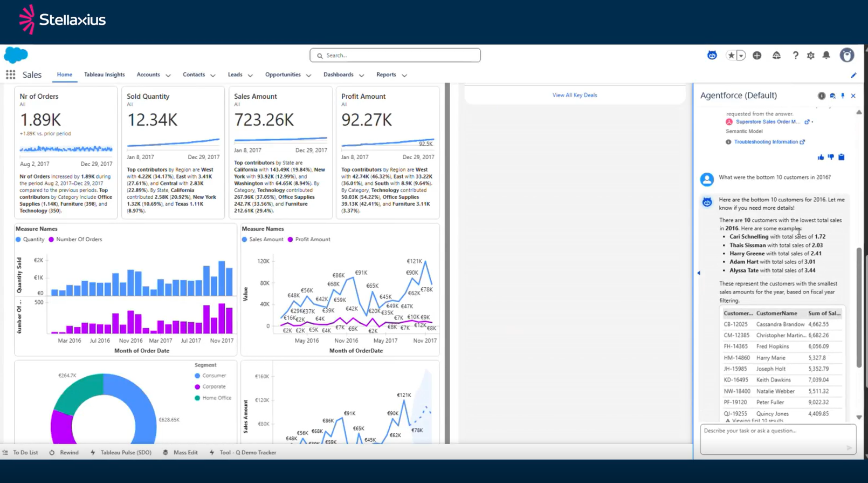Open the Troubleshooting Information link
This screenshot has width=868, height=483.
[766, 142]
